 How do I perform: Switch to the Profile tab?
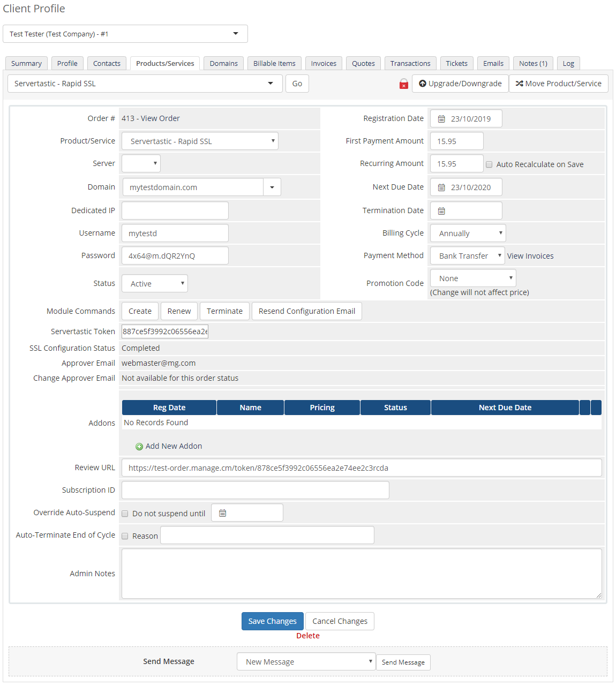pos(67,63)
